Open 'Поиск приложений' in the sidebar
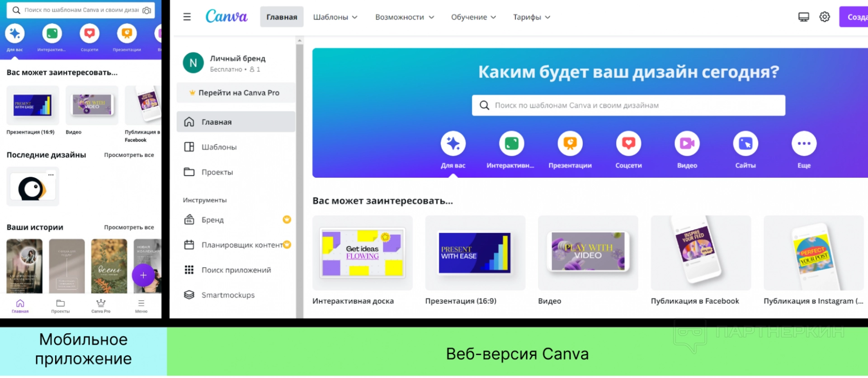Screen dimensions: 868x378 click(236, 270)
